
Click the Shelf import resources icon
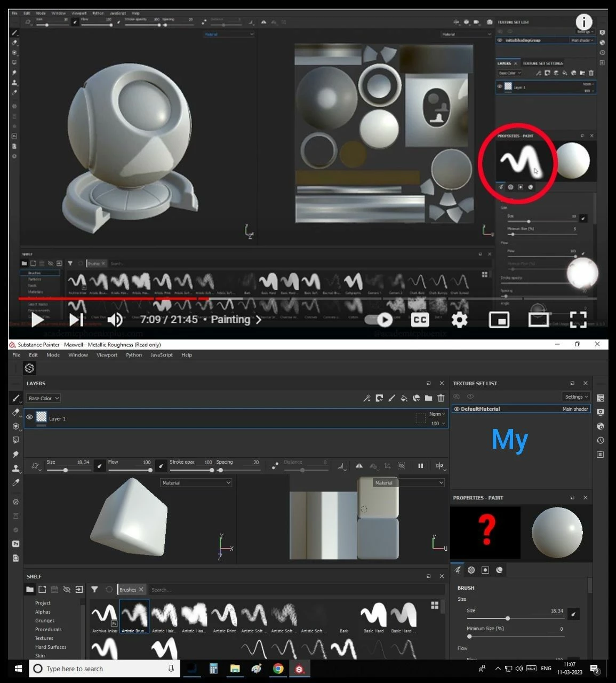pyautogui.click(x=79, y=590)
